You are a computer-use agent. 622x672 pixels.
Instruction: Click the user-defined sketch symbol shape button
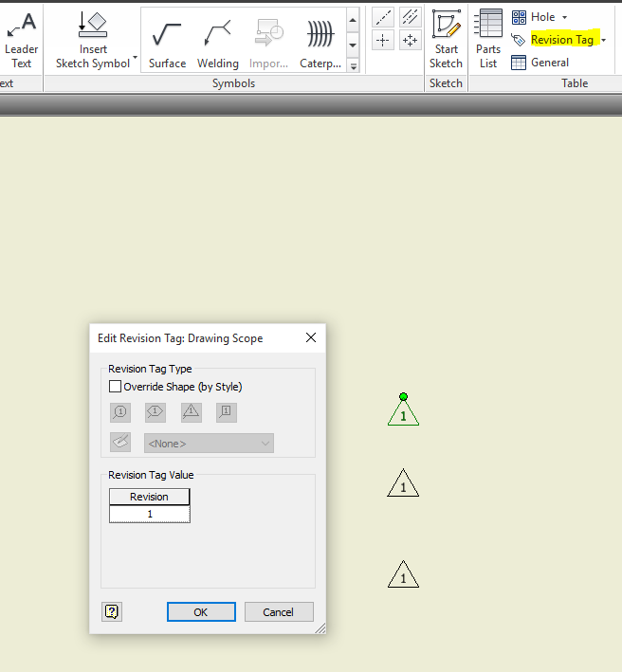[x=120, y=442]
